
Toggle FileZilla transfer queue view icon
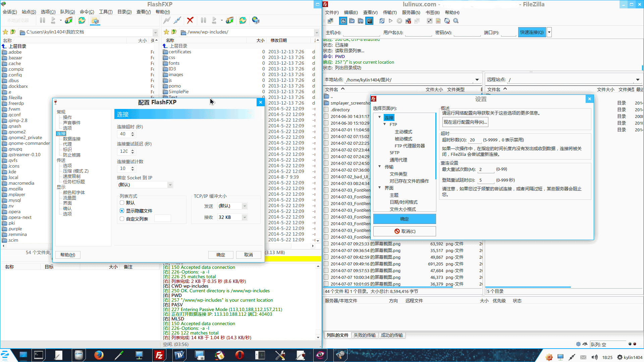(369, 21)
